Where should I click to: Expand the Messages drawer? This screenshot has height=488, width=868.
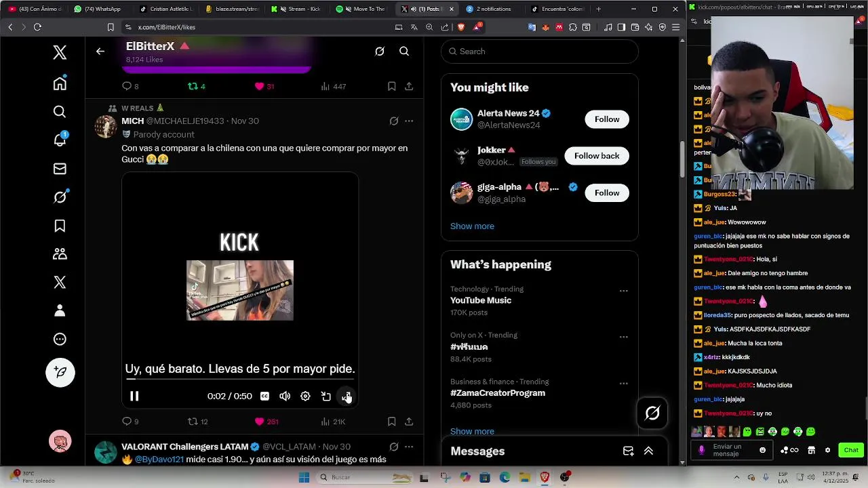[x=648, y=451]
